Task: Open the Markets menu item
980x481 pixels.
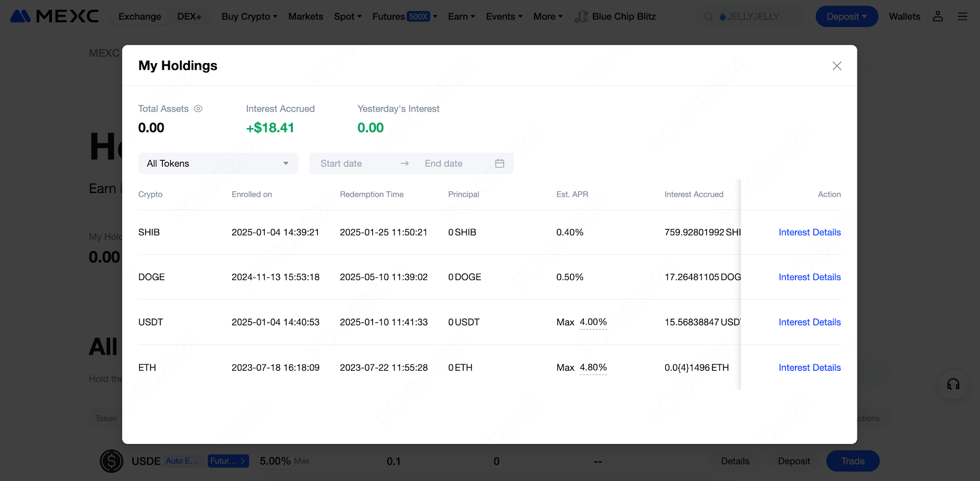Action: (306, 17)
